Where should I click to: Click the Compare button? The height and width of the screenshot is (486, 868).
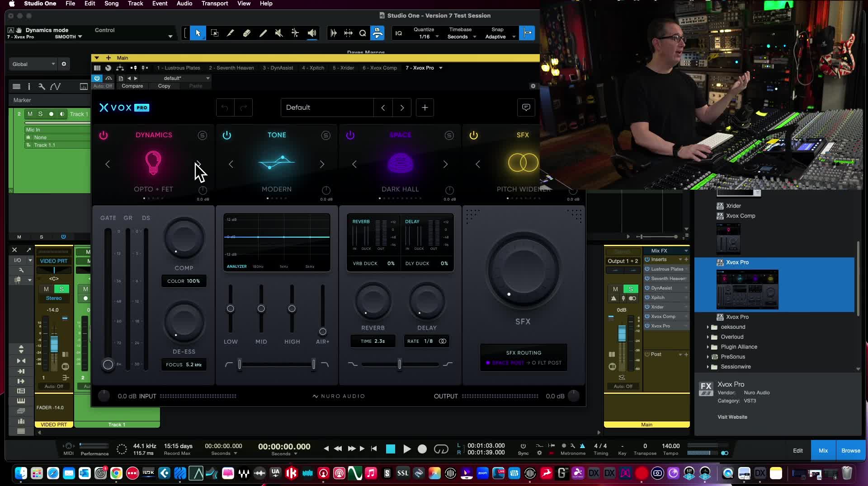coord(132,86)
